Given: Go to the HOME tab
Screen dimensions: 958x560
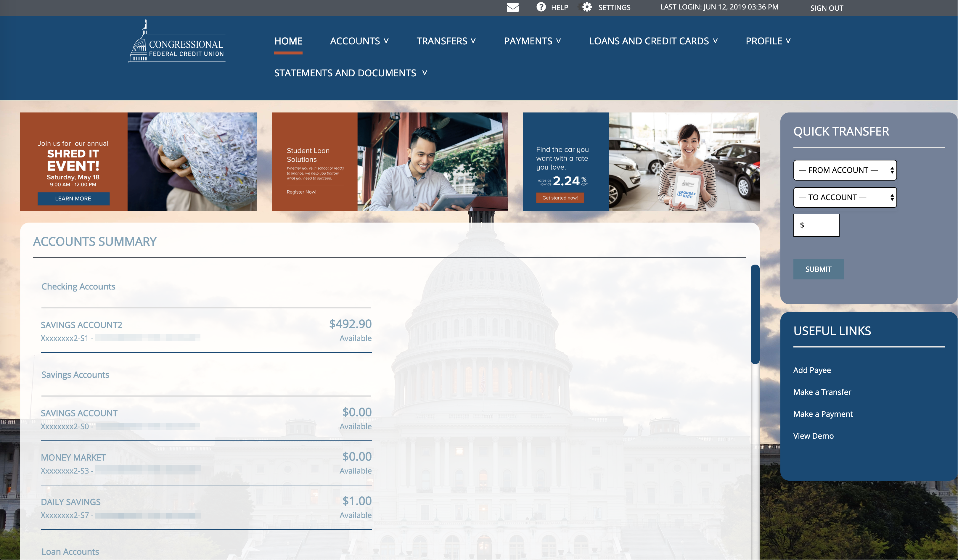Looking at the screenshot, I should coord(288,41).
